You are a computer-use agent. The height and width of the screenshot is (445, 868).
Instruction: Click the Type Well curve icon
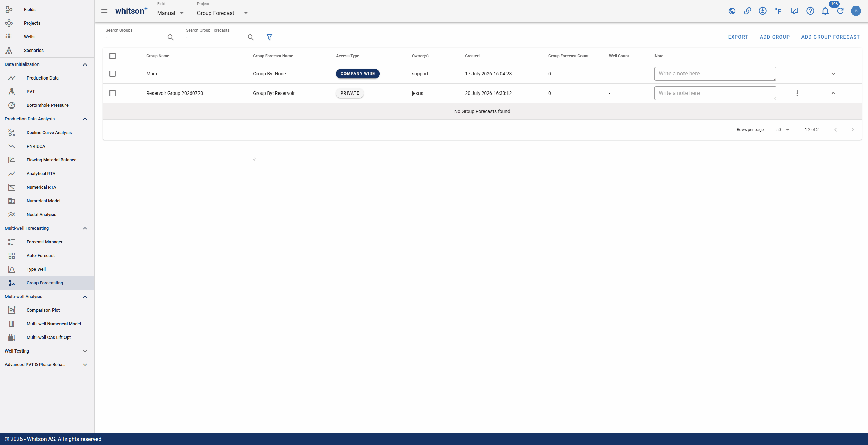tap(12, 269)
